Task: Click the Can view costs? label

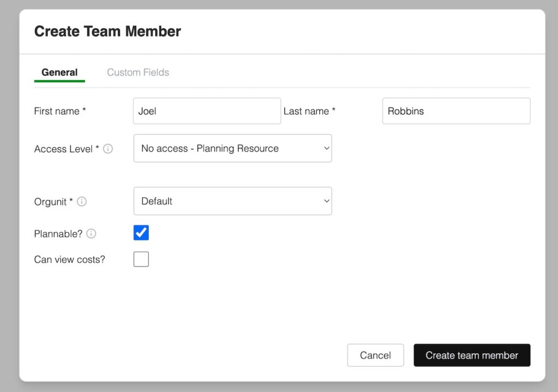Action: 69,260
